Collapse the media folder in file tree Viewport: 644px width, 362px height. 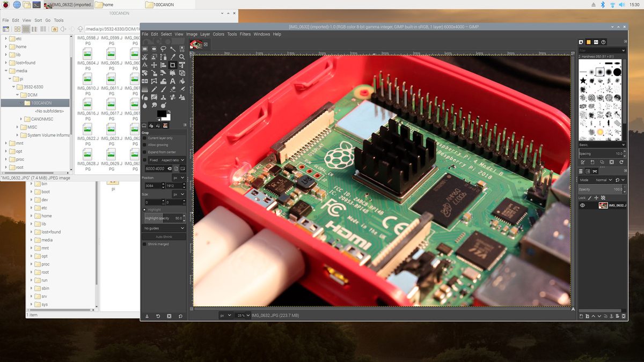point(6,71)
